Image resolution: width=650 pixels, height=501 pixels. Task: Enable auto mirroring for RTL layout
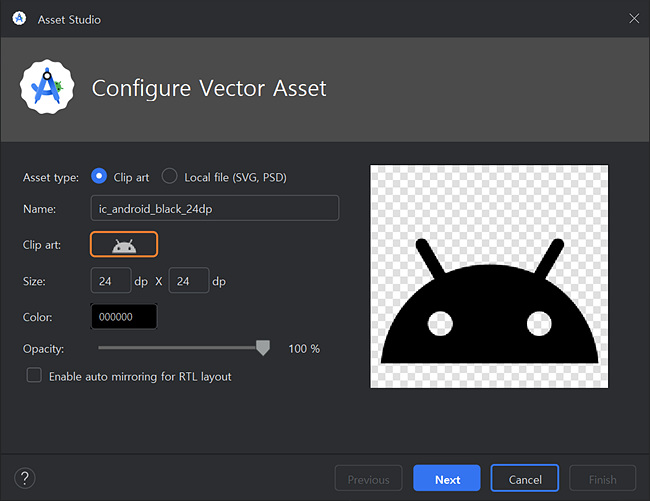(x=34, y=375)
